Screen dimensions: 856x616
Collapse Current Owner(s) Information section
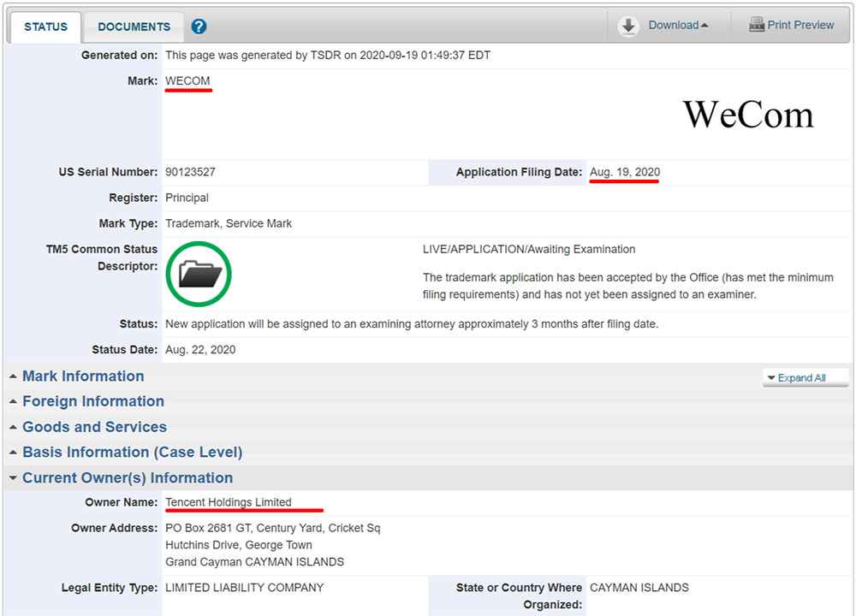point(128,477)
